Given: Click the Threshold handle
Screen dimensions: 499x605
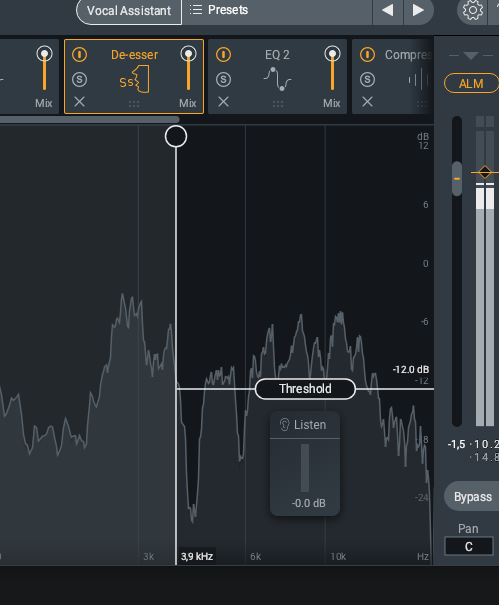Looking at the screenshot, I should 305,389.
